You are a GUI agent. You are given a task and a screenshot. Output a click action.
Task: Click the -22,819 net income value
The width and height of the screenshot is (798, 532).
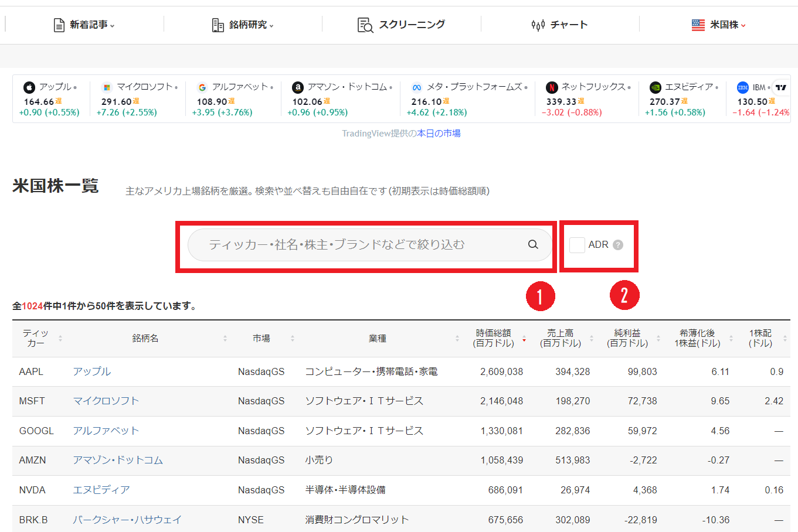(x=641, y=520)
